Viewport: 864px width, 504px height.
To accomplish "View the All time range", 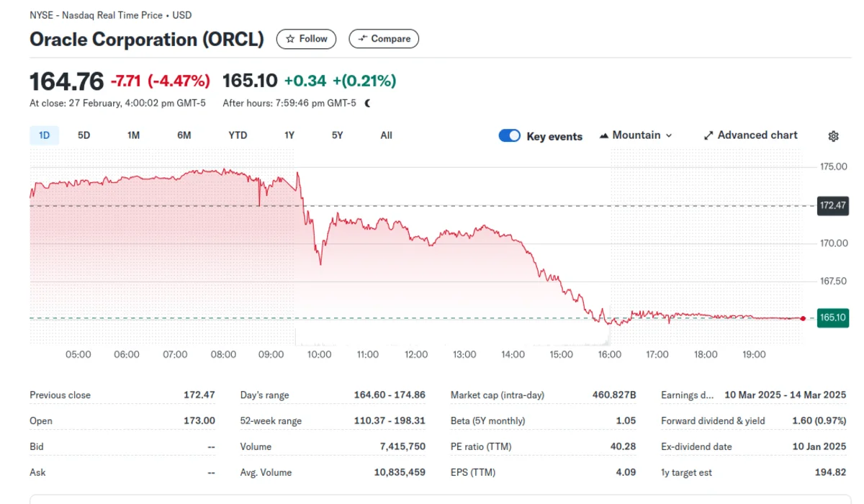I will click(x=386, y=135).
